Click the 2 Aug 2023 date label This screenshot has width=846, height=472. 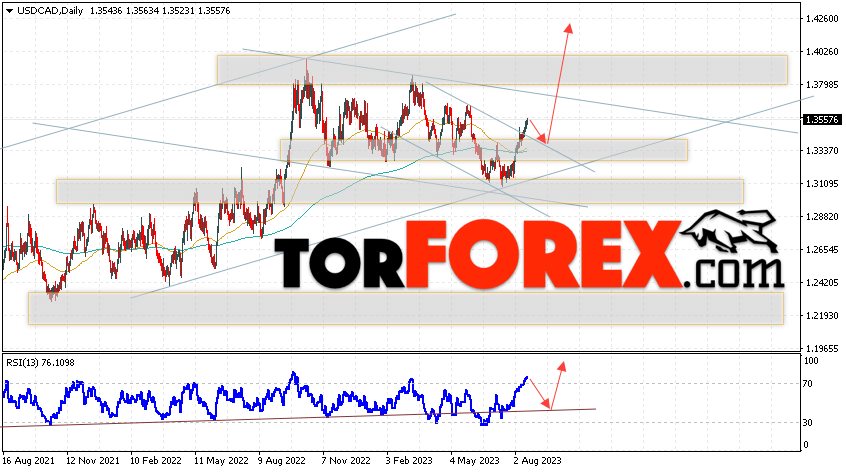click(537, 461)
